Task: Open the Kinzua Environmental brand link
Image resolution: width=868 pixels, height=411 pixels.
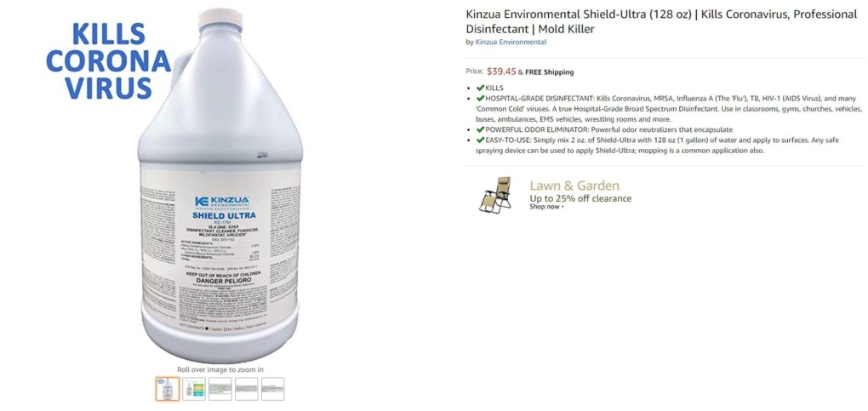Action: click(x=511, y=42)
